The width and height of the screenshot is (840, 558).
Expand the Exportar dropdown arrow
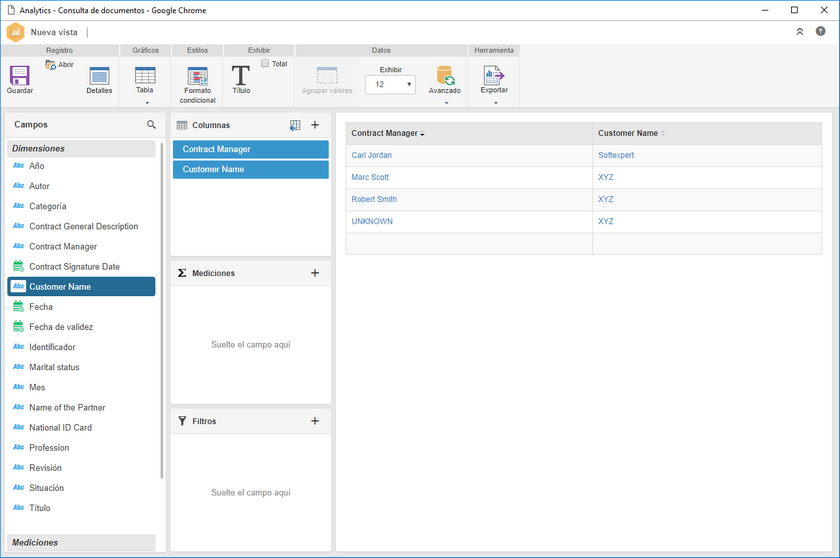coord(496,102)
